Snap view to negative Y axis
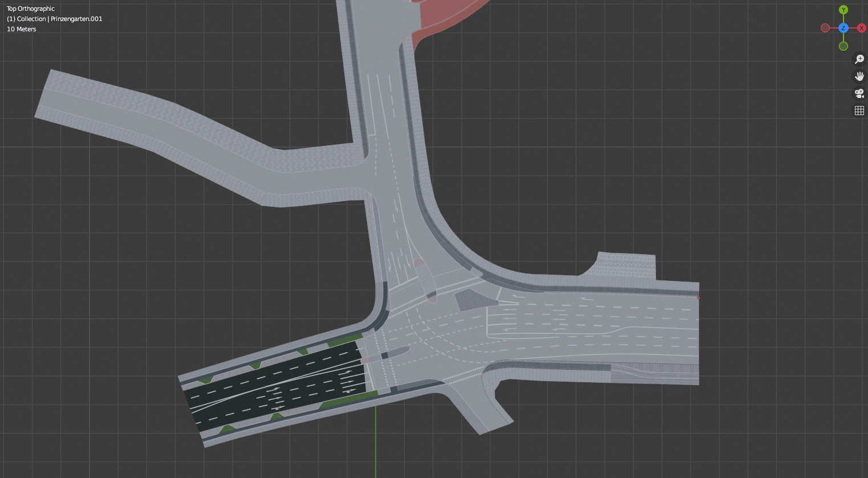Image resolution: width=868 pixels, height=478 pixels. tap(843, 46)
